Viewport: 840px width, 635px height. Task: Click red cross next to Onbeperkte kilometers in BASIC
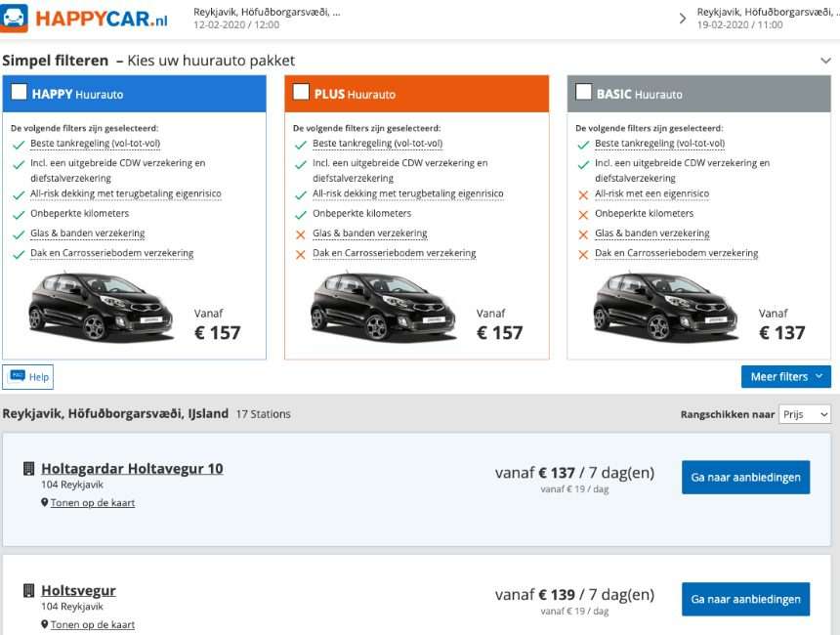[583, 215]
